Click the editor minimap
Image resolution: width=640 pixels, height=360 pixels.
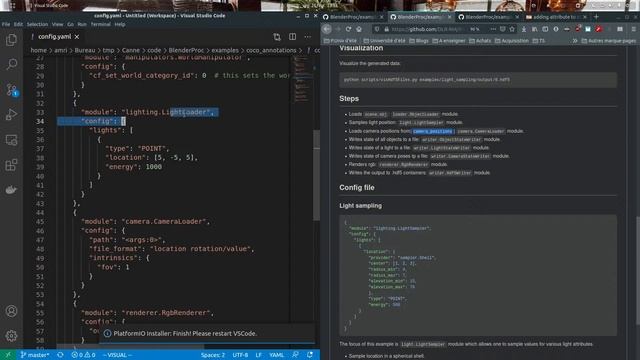click(x=301, y=80)
